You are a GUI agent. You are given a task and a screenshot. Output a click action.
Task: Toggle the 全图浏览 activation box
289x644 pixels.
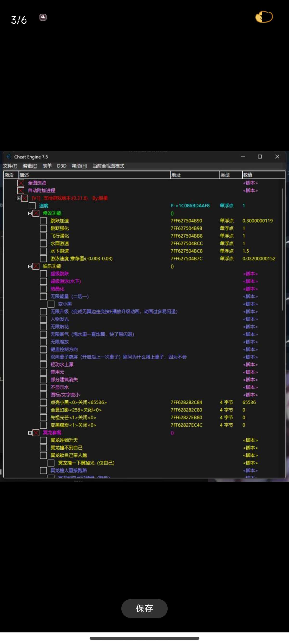pos(21,183)
